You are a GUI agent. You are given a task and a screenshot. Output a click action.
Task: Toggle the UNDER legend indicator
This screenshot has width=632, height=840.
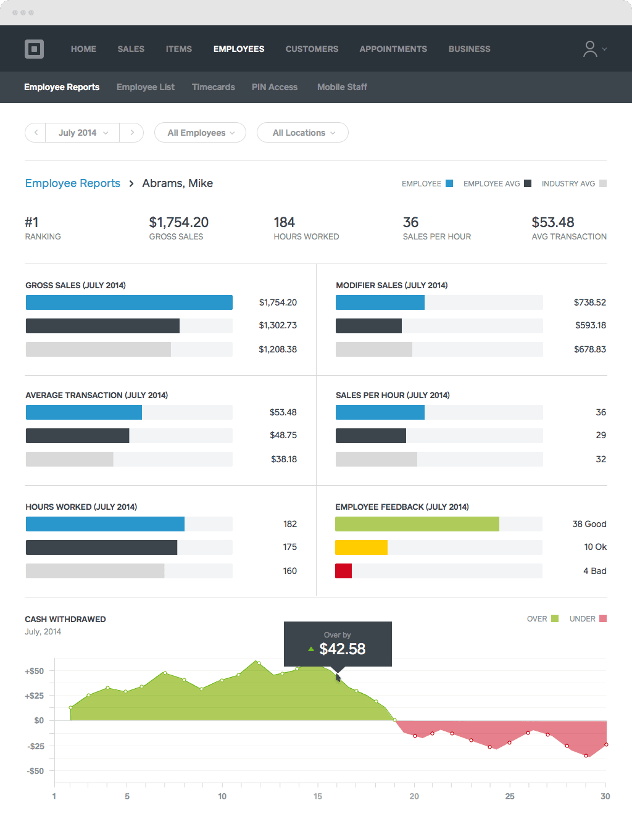tap(603, 618)
